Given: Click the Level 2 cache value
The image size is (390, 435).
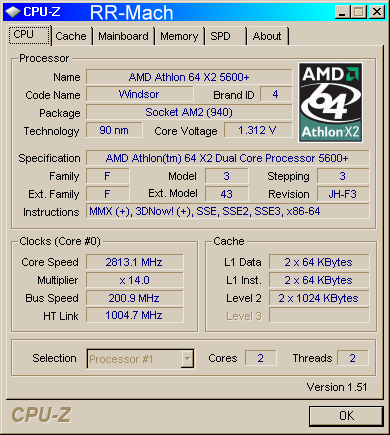Looking at the screenshot, I should [319, 298].
